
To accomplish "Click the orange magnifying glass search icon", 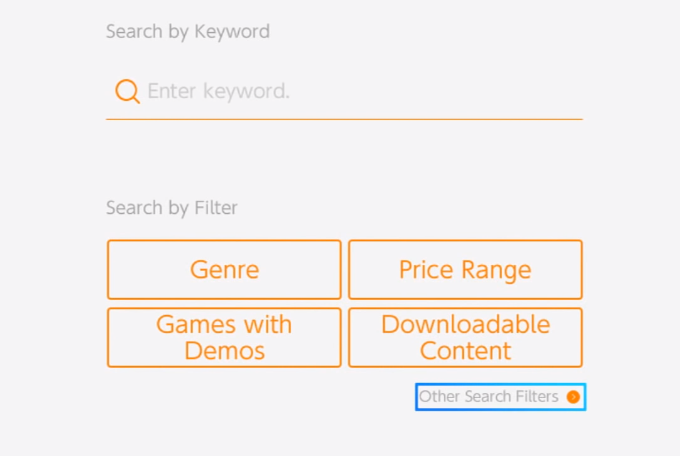I will click(127, 92).
